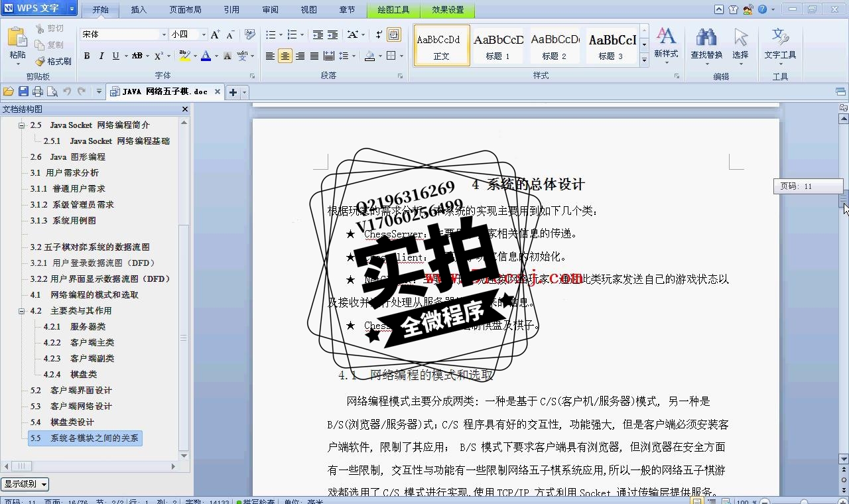Image resolution: width=849 pixels, height=504 pixels.
Task: Apply superscript with the X² icon
Action: click(x=159, y=56)
